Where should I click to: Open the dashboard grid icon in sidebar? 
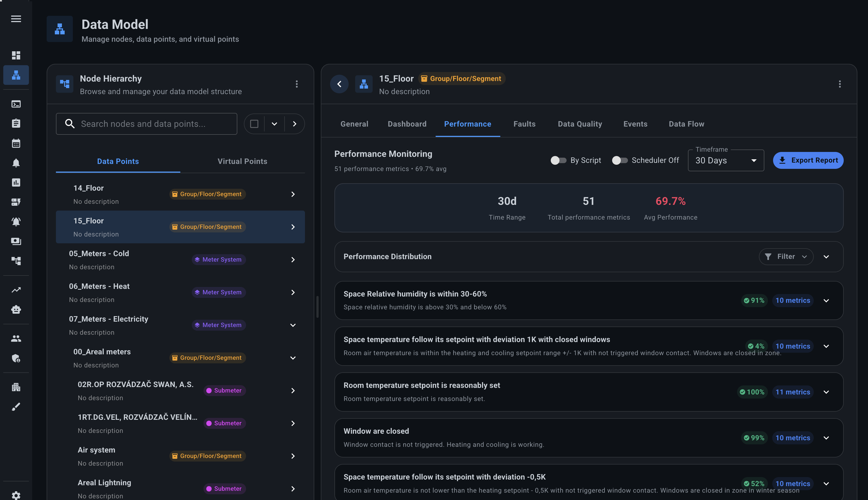(x=16, y=55)
